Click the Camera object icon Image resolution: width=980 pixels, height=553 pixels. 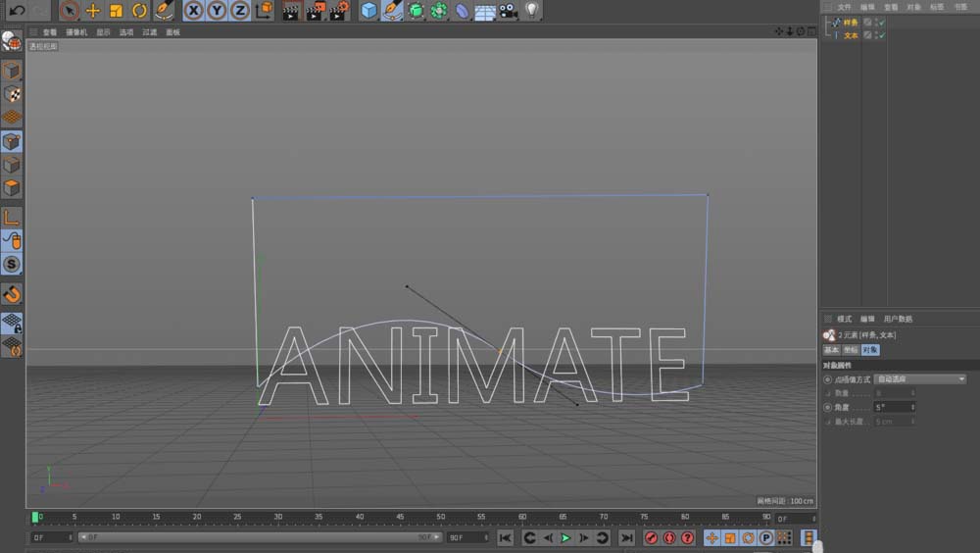[x=509, y=11]
